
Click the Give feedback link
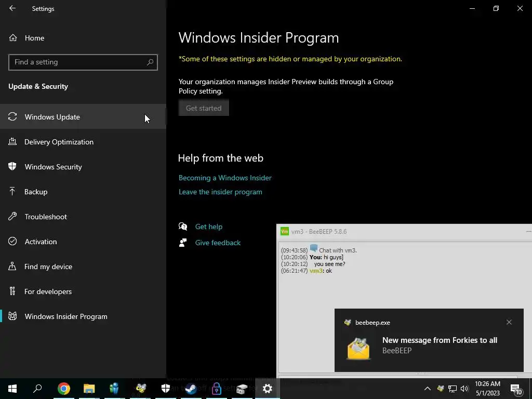click(x=218, y=243)
